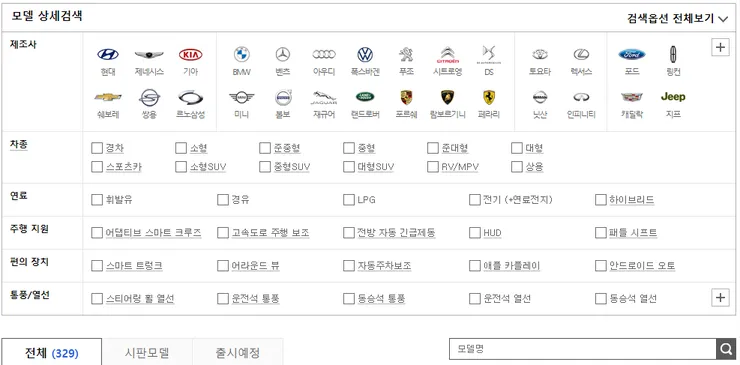Click the Lamborghini brand logo
Image resolution: width=740 pixels, height=365 pixels.
pos(447,97)
